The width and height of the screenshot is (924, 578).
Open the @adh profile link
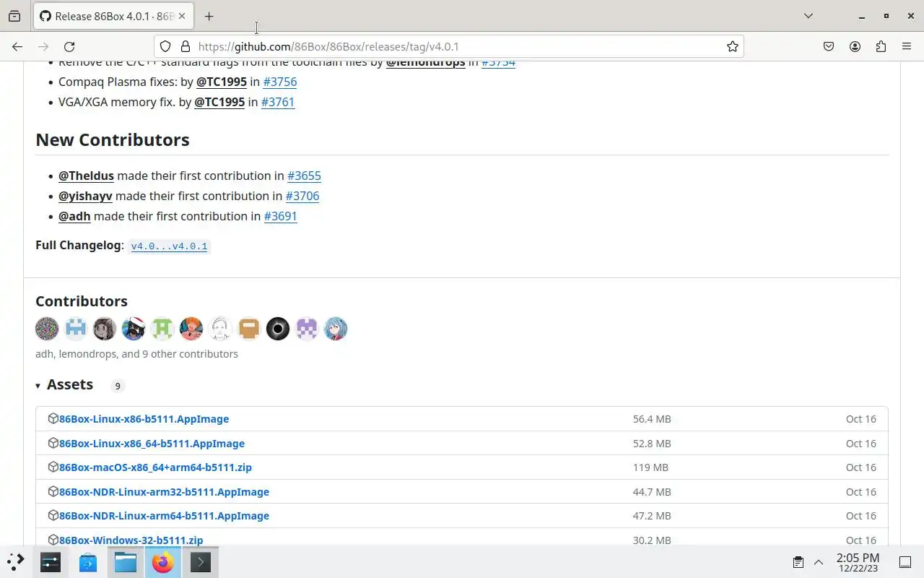(x=74, y=216)
